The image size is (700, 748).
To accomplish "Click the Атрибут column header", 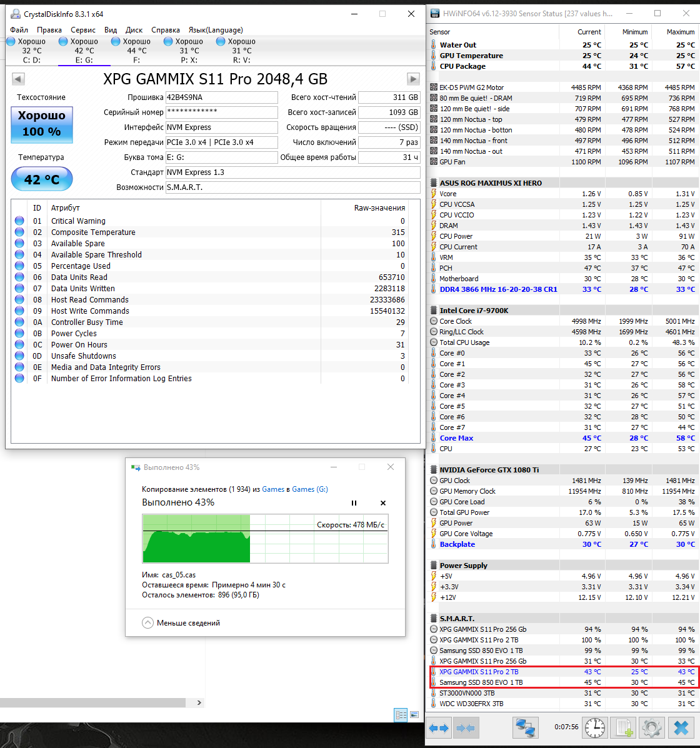I will point(66,208).
